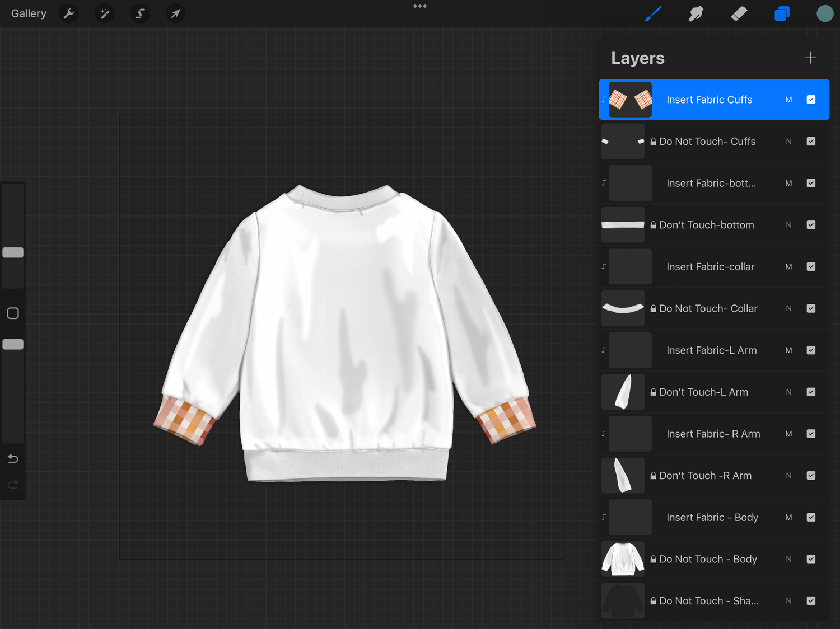Screen dimensions: 840x629
Task: Return to the Gallery
Action: point(29,13)
